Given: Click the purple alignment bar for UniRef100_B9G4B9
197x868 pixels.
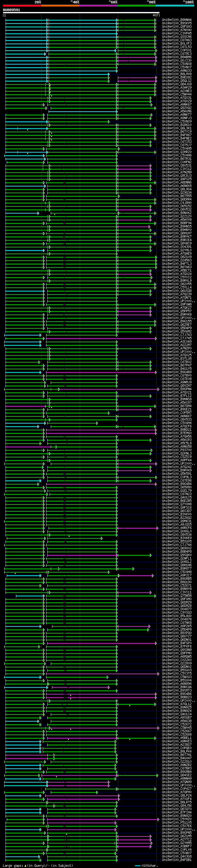Looking at the screenshot, I should 101,372.
